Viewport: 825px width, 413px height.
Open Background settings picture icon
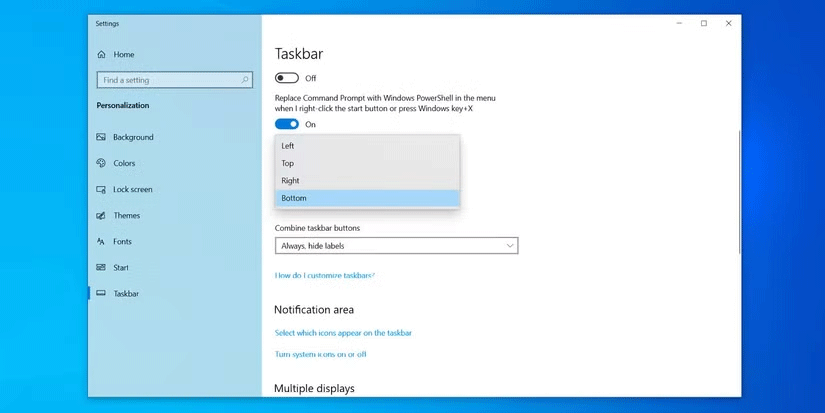[x=101, y=137]
